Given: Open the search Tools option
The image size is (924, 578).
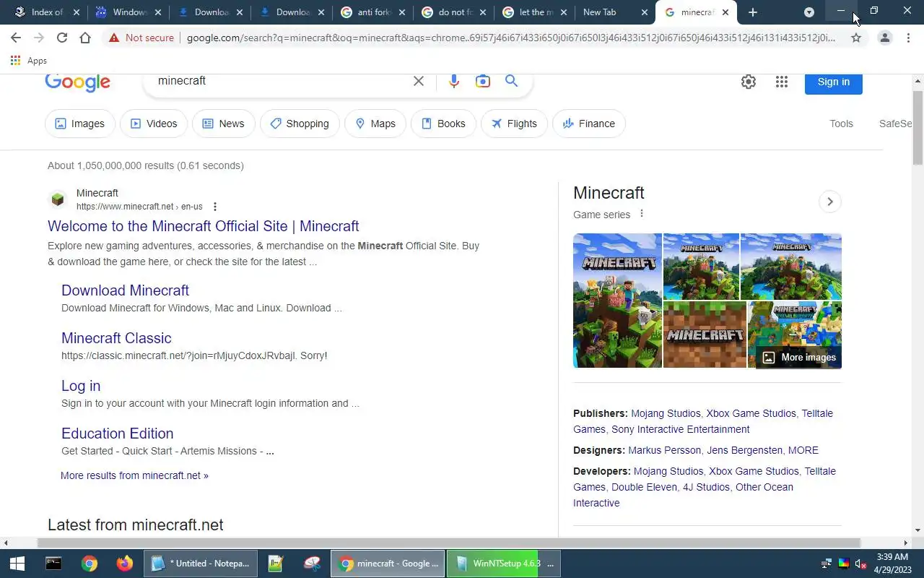Looking at the screenshot, I should point(841,124).
